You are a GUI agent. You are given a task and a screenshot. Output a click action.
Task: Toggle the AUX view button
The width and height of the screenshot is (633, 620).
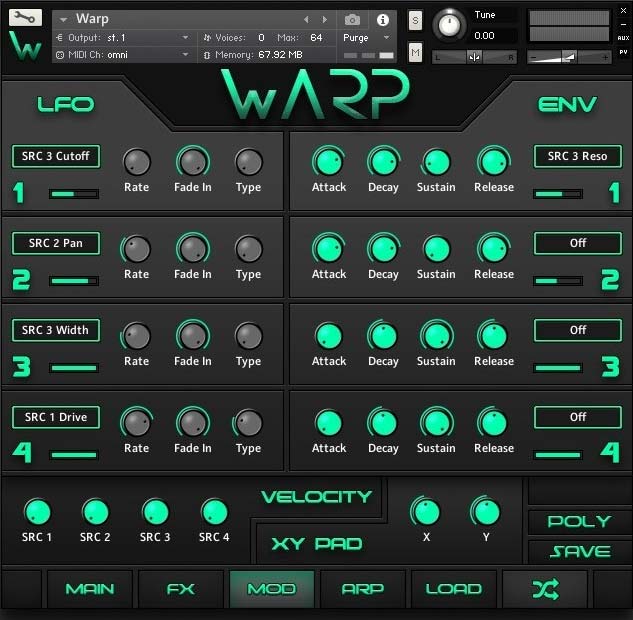tap(623, 38)
